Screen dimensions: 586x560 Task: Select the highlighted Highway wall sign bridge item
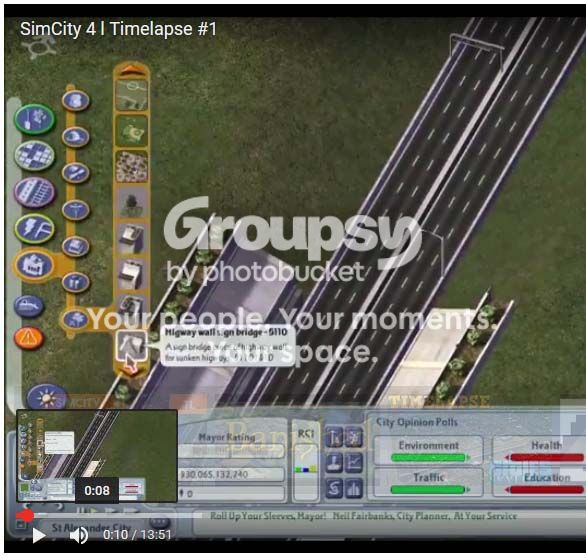click(x=132, y=346)
